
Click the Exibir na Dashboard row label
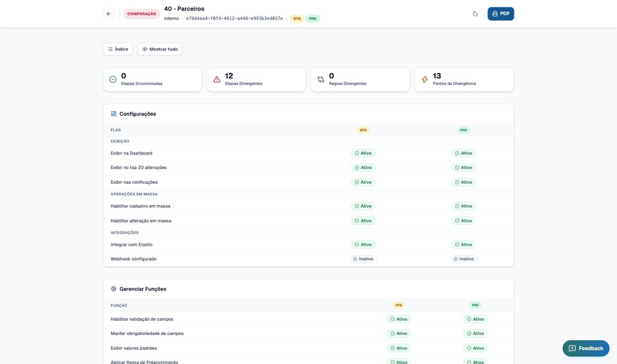point(131,153)
